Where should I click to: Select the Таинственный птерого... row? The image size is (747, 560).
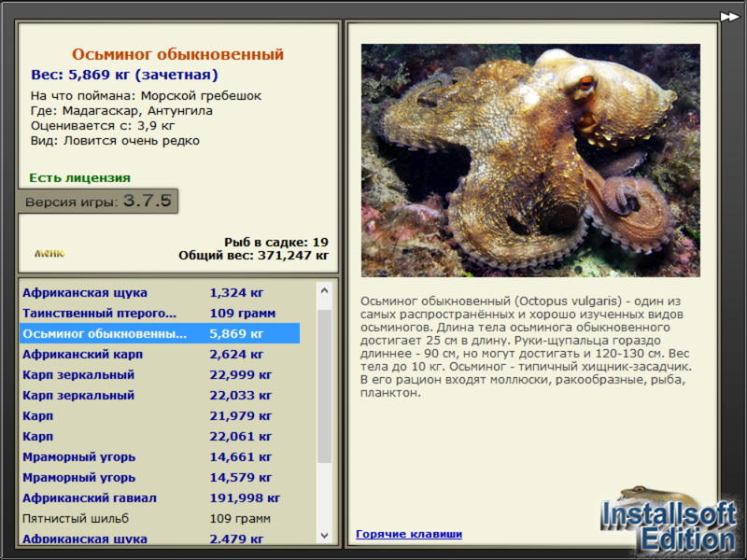coord(160,314)
